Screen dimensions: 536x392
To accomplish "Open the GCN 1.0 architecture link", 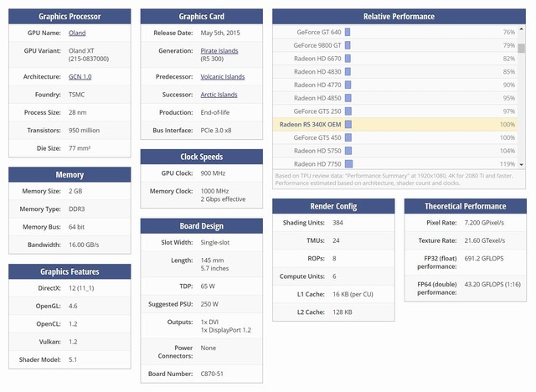I will coord(80,76).
